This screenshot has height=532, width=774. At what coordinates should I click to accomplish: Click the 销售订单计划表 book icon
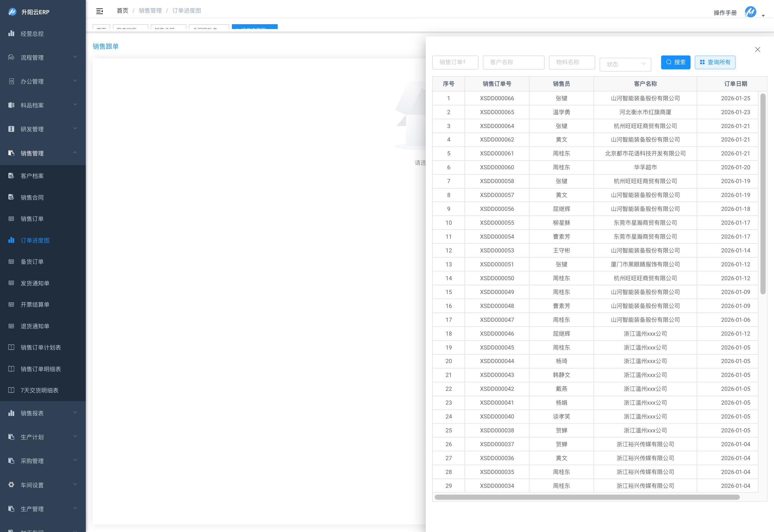(x=11, y=347)
